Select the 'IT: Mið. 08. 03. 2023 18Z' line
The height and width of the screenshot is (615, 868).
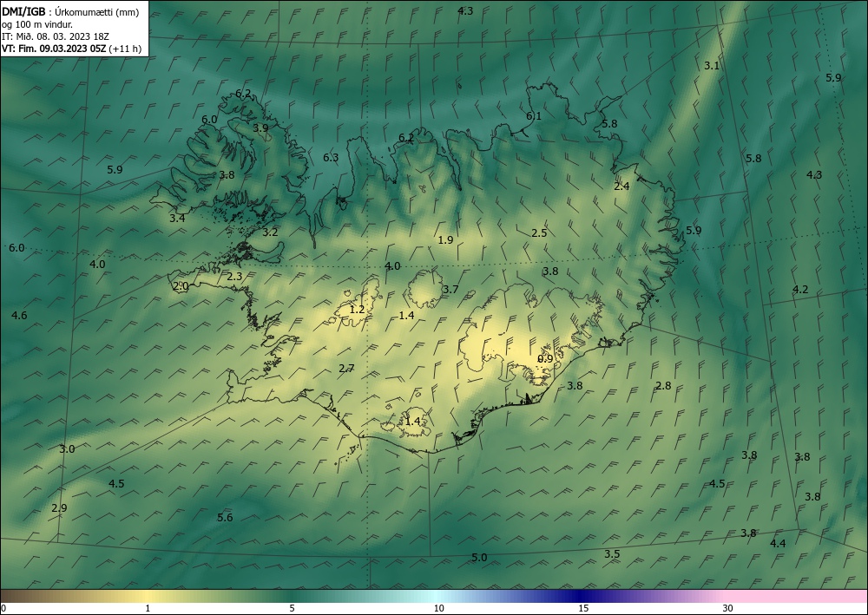click(56, 36)
